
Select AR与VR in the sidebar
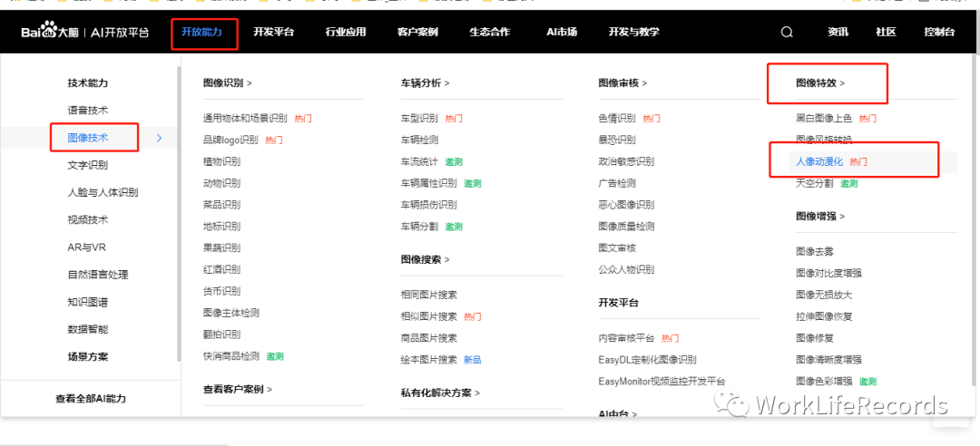coord(87,247)
